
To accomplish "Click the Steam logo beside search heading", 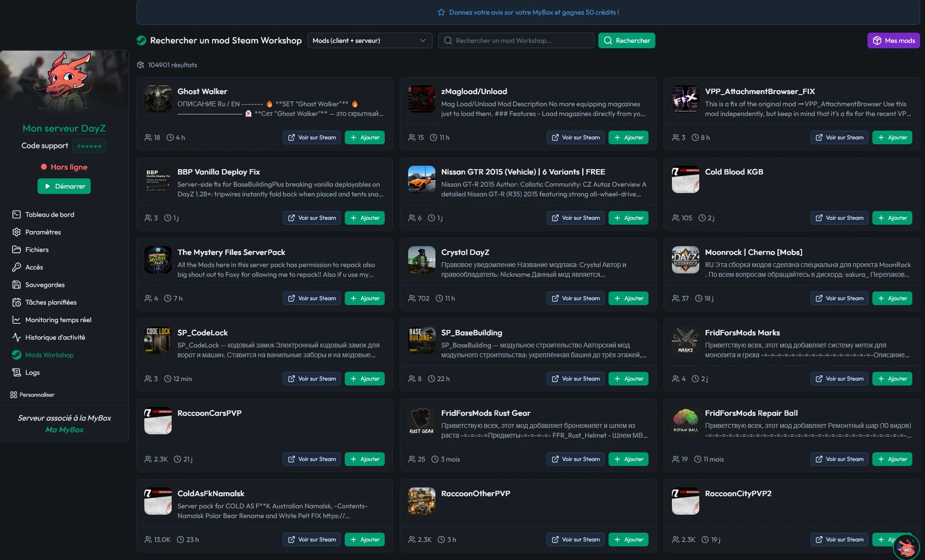I will (x=141, y=40).
